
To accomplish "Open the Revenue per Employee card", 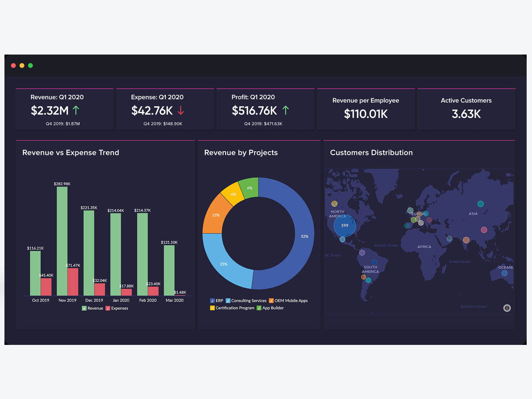I will pyautogui.click(x=366, y=109).
